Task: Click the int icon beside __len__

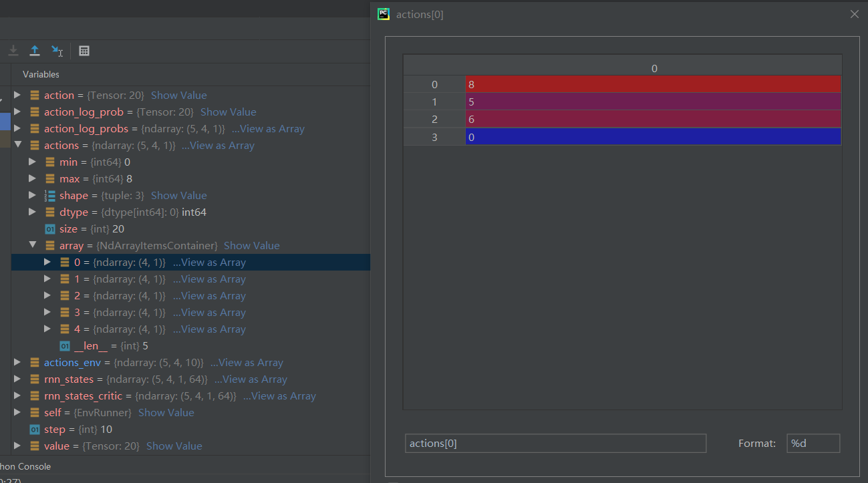Action: pyautogui.click(x=65, y=345)
